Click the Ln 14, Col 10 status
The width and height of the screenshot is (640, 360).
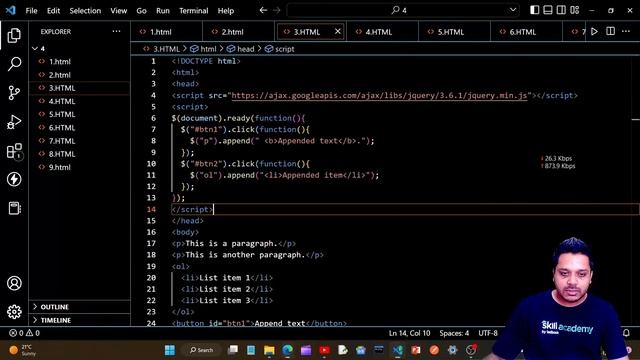(x=409, y=333)
